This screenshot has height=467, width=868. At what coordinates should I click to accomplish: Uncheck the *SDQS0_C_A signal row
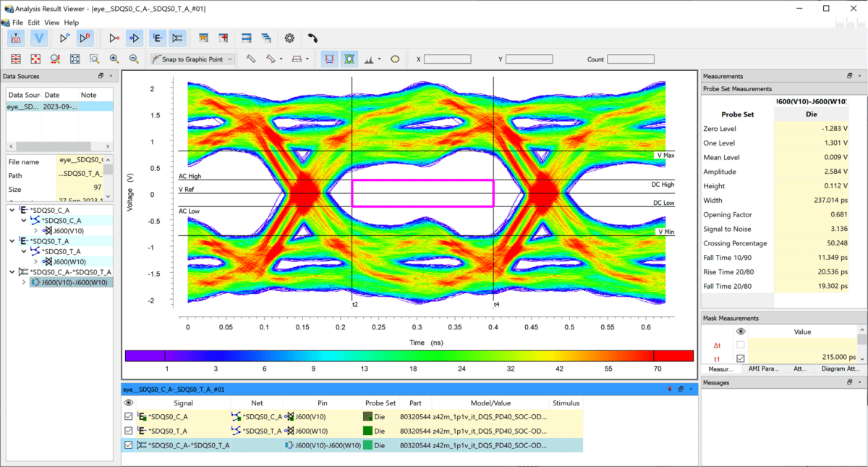coord(128,416)
